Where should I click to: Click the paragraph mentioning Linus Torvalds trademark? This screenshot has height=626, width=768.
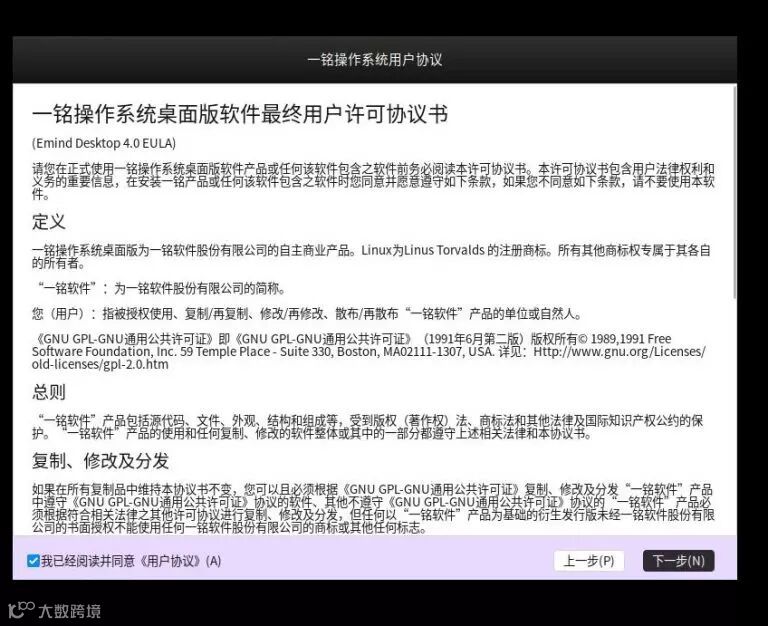pyautogui.click(x=371, y=257)
